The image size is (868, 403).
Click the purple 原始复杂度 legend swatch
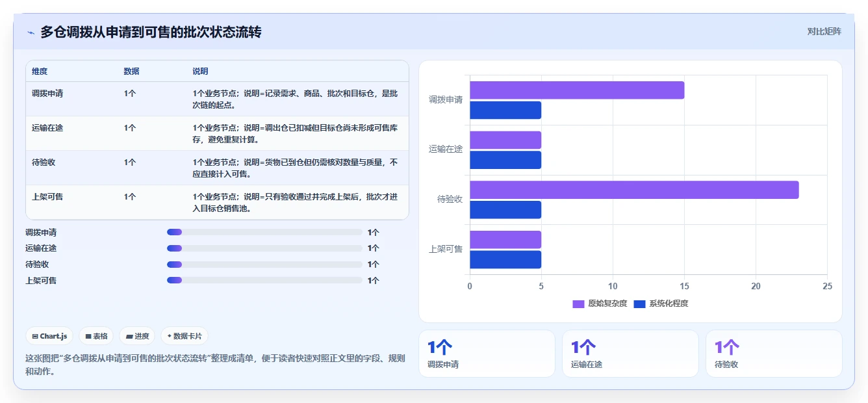[578, 304]
